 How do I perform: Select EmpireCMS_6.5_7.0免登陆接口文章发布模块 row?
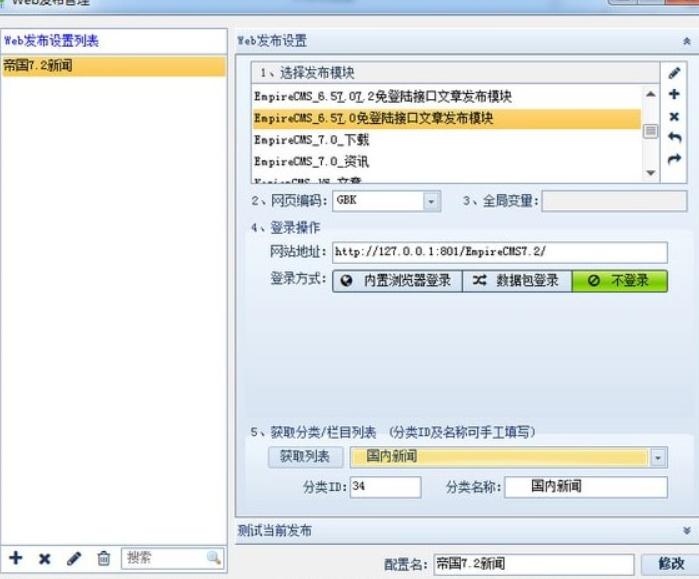click(x=447, y=118)
